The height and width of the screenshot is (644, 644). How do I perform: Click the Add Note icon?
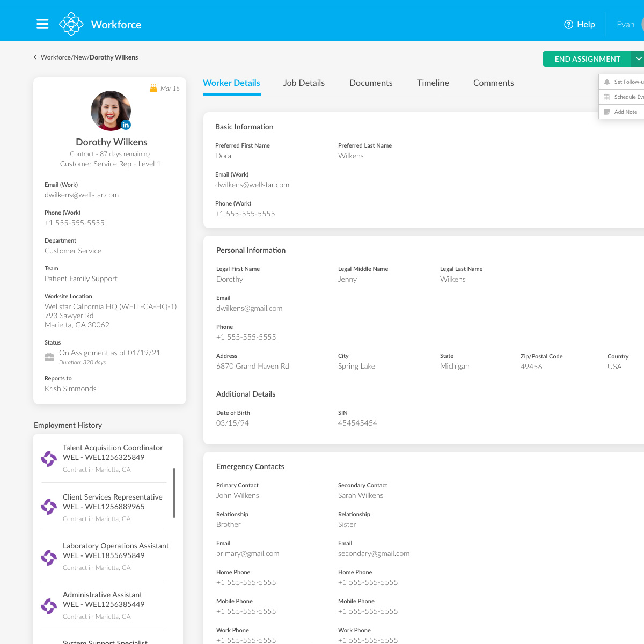(607, 112)
